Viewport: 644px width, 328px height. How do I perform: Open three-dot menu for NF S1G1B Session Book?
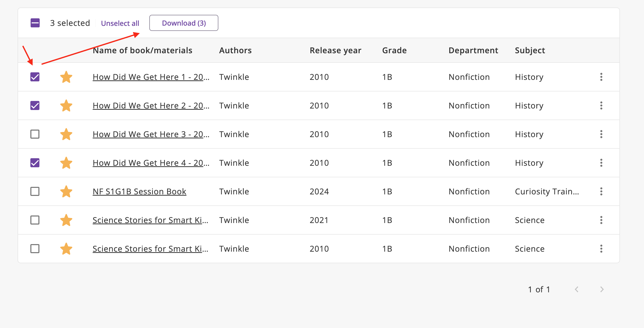click(601, 192)
